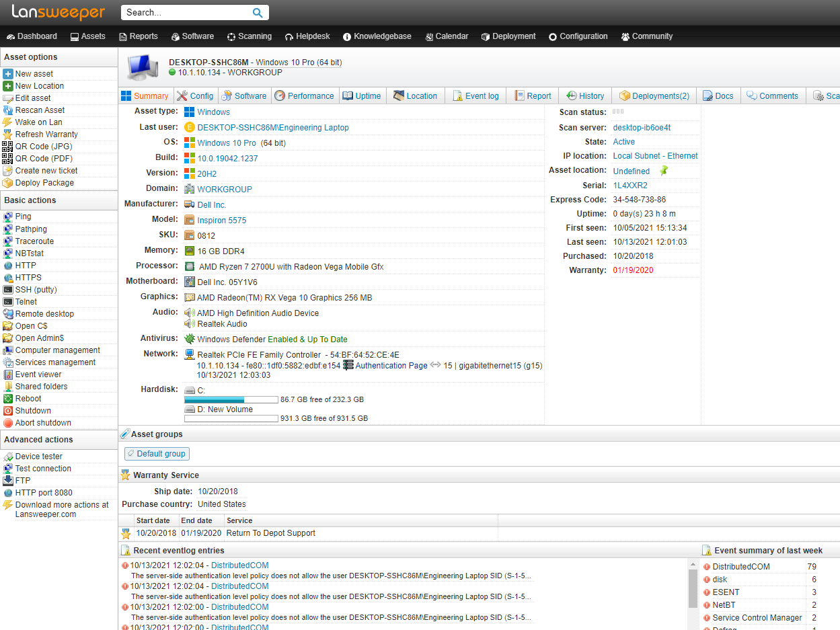Click the Windows Defender antivirus icon
Viewport: 840px width, 630px height.
click(x=190, y=340)
